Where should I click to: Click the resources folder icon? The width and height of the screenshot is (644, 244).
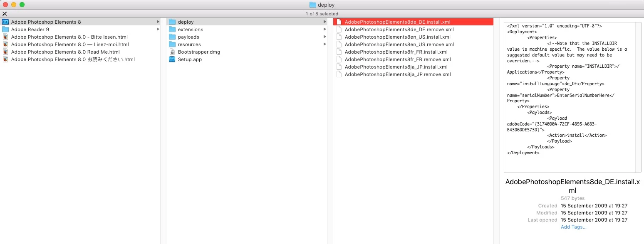point(172,44)
